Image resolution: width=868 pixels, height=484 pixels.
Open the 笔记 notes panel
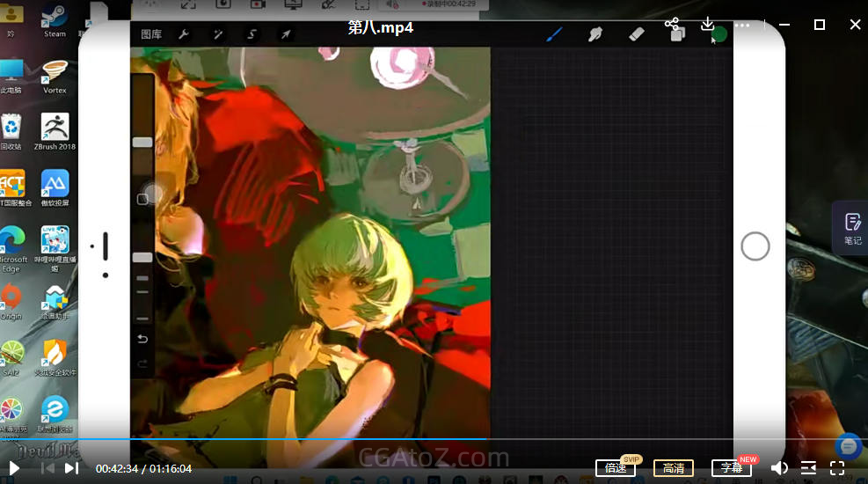pyautogui.click(x=851, y=227)
